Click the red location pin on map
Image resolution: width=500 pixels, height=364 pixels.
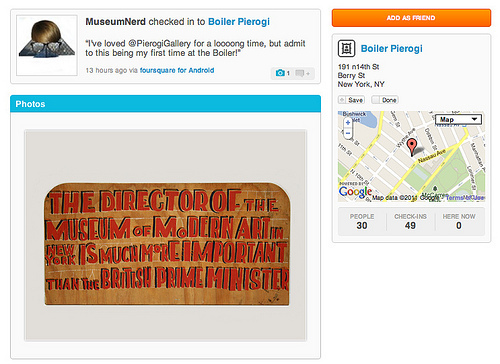click(x=412, y=147)
